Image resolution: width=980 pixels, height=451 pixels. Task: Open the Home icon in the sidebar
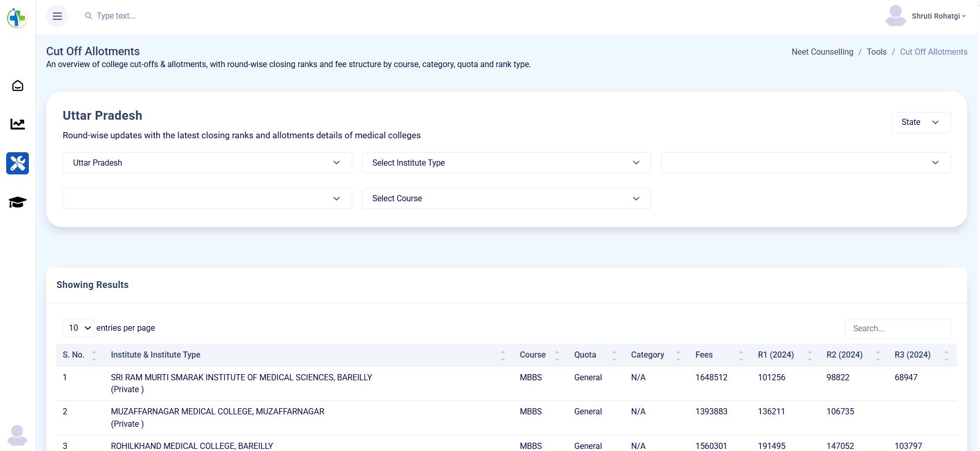[18, 86]
